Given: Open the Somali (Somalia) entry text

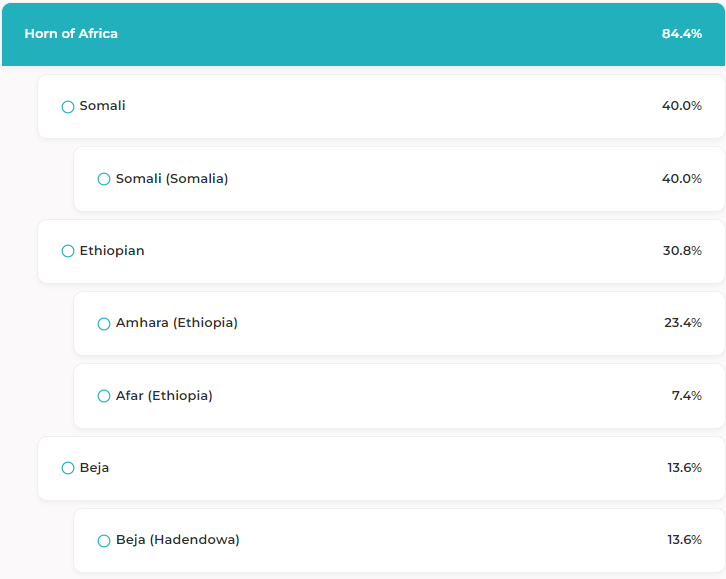Looking at the screenshot, I should (x=172, y=179).
